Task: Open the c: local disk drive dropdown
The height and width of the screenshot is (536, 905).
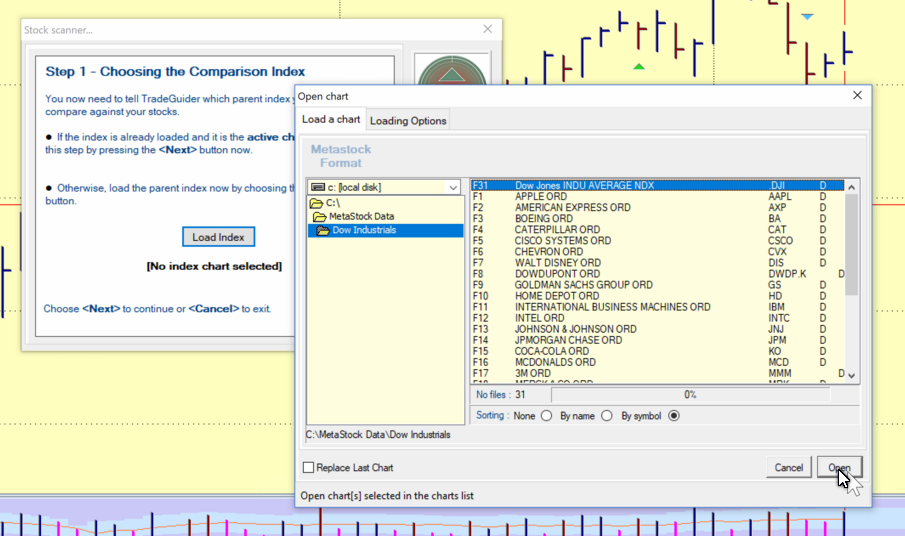Action: [452, 188]
